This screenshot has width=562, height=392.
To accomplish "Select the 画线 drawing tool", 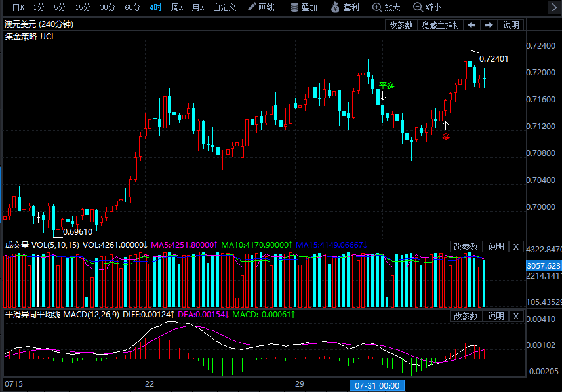I will [x=261, y=7].
